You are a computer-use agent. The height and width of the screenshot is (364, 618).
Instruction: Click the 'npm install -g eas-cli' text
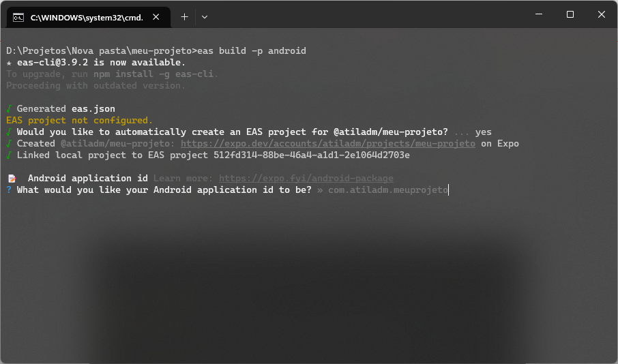153,74
